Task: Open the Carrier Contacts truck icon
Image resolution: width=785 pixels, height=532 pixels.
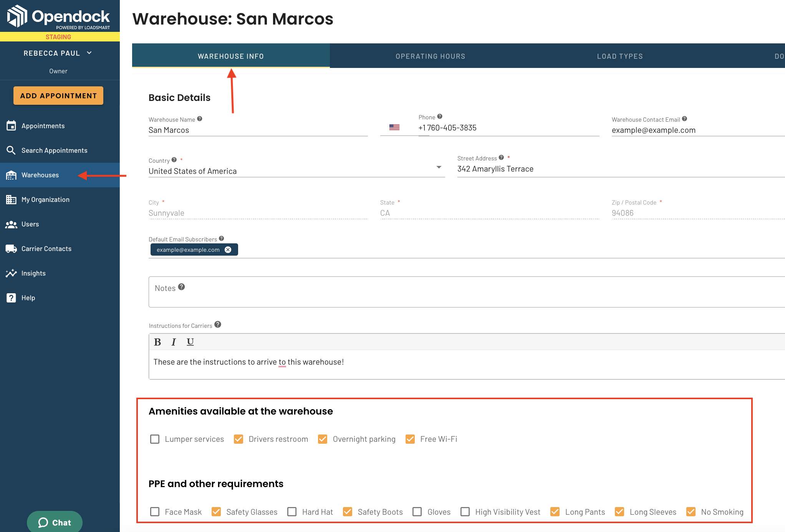Action: click(11, 249)
